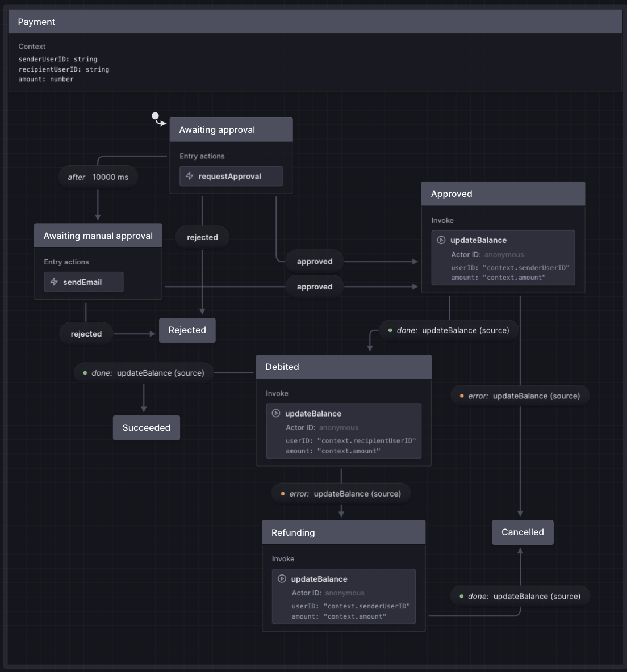Select the Rejected state node
This screenshot has height=672, width=627.
click(187, 330)
